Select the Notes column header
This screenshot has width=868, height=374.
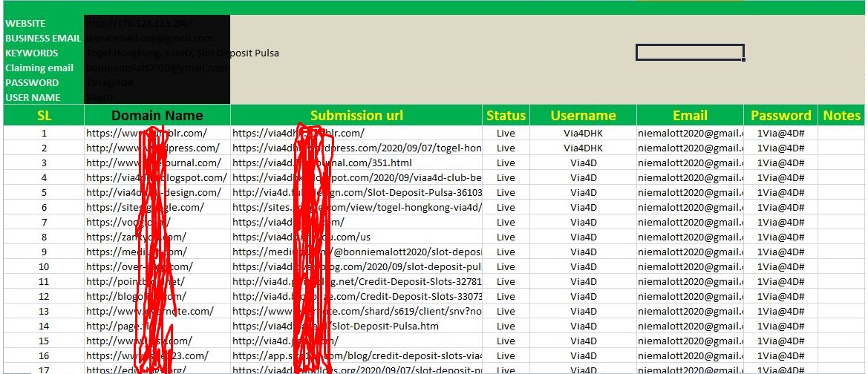[842, 115]
